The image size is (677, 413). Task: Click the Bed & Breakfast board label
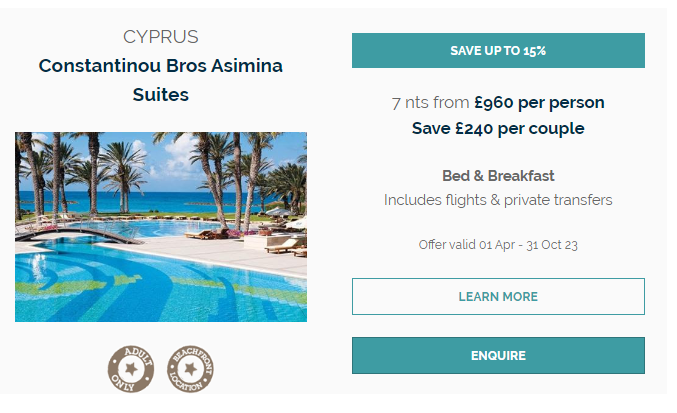click(498, 176)
